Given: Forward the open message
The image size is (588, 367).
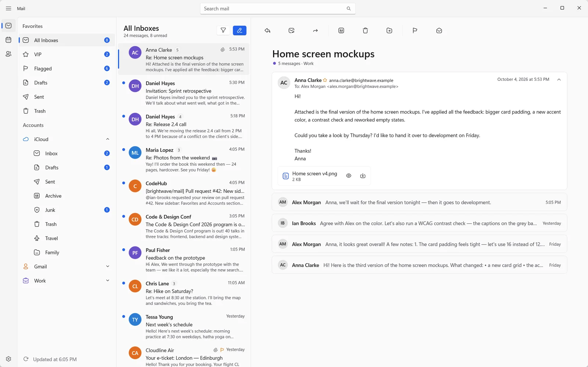Looking at the screenshot, I should [x=315, y=30].
